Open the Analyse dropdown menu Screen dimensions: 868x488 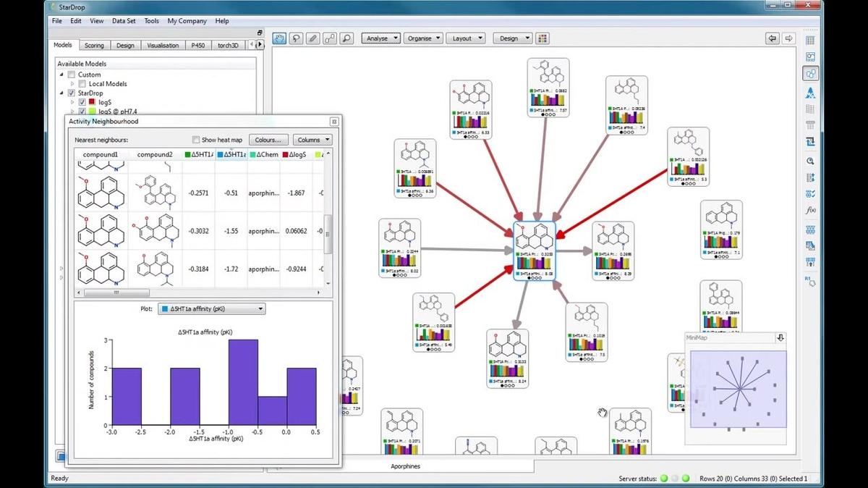[x=380, y=38]
